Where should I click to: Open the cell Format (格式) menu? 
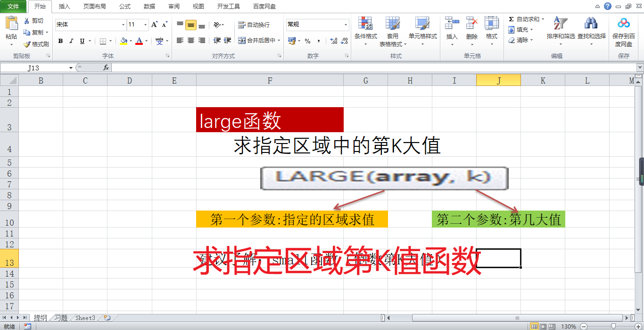(492, 31)
